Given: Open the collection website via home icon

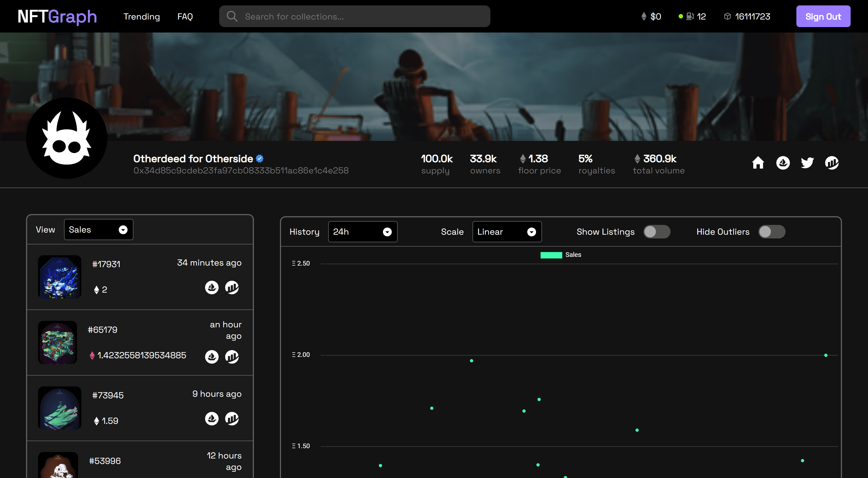Looking at the screenshot, I should point(758,163).
